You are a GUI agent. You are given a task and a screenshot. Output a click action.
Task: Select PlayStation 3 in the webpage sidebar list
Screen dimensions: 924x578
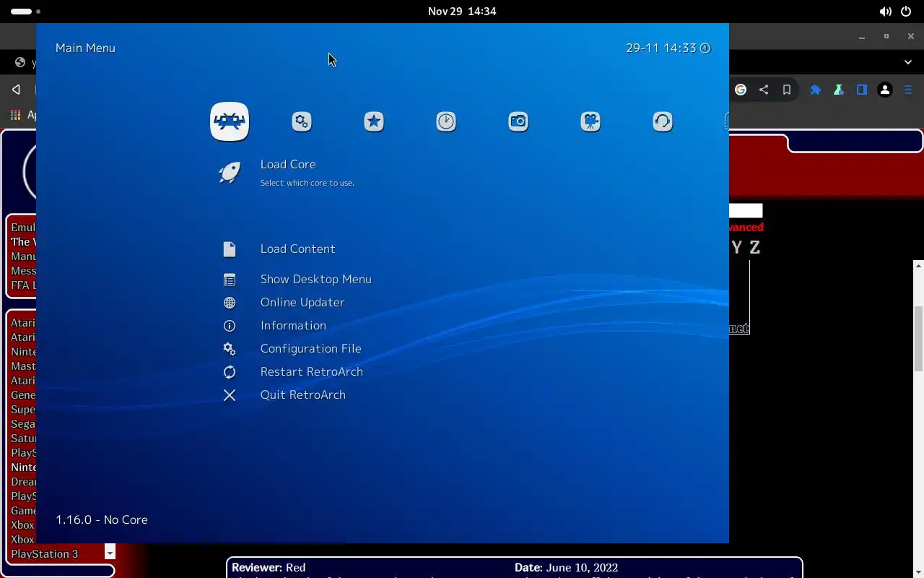[x=45, y=554]
